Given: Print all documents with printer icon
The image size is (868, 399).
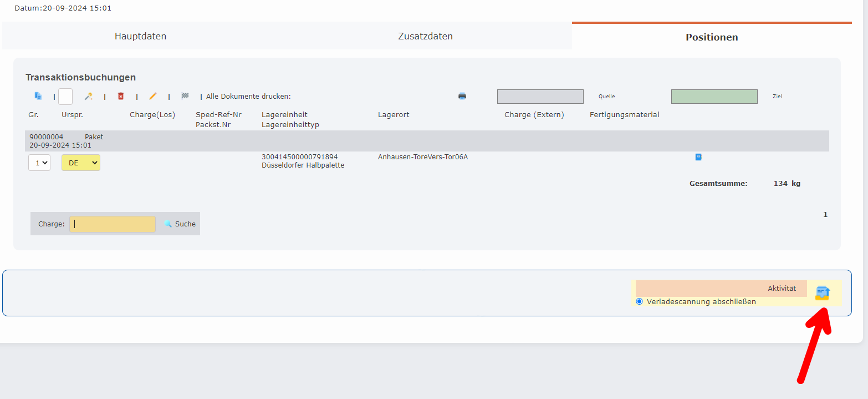Looking at the screenshot, I should (462, 96).
